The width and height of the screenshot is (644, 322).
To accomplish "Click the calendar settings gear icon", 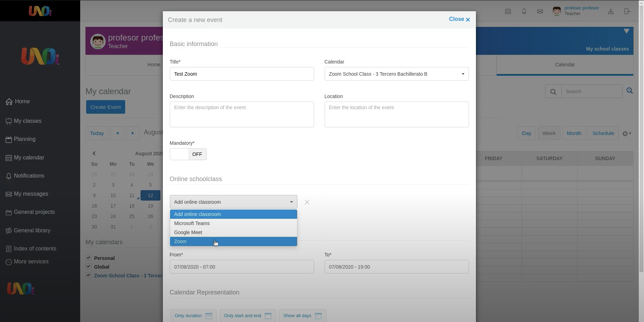I will [x=627, y=134].
